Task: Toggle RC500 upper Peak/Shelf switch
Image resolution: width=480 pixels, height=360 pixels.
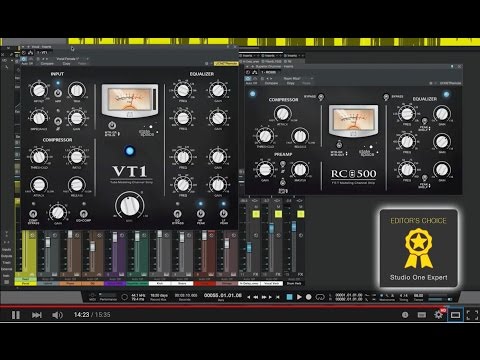Action: [x=424, y=121]
